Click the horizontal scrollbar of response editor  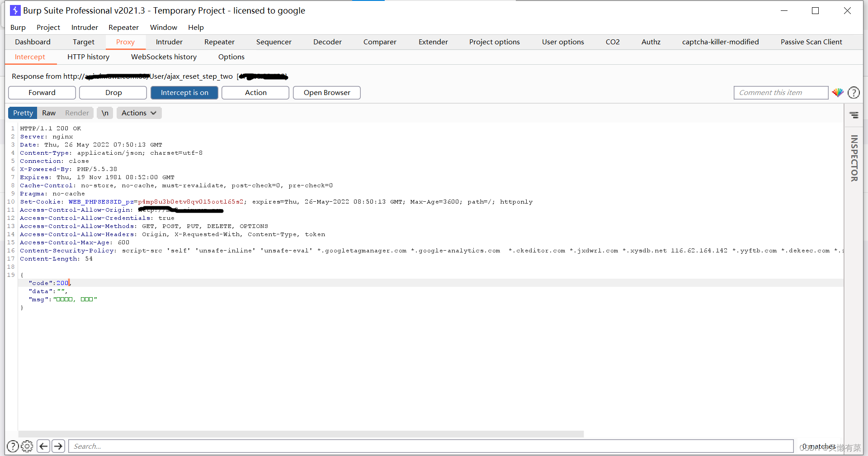pyautogui.click(x=301, y=434)
